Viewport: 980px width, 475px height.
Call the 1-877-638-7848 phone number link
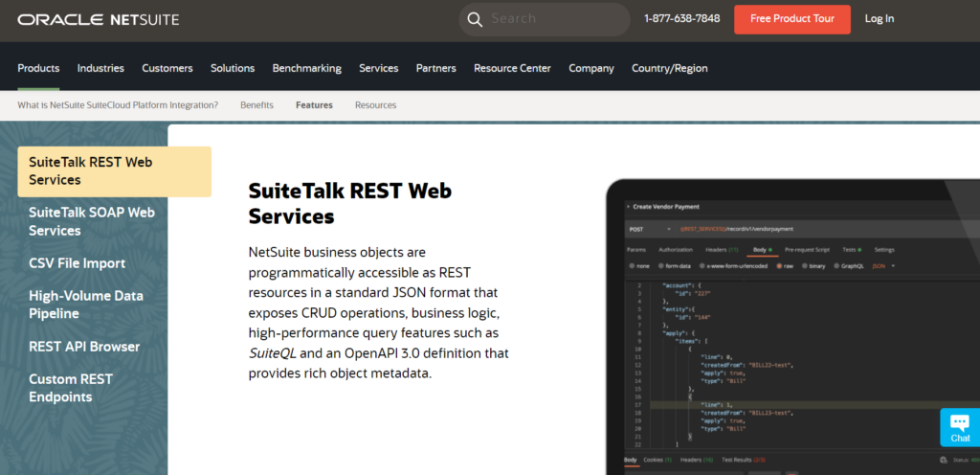point(681,19)
